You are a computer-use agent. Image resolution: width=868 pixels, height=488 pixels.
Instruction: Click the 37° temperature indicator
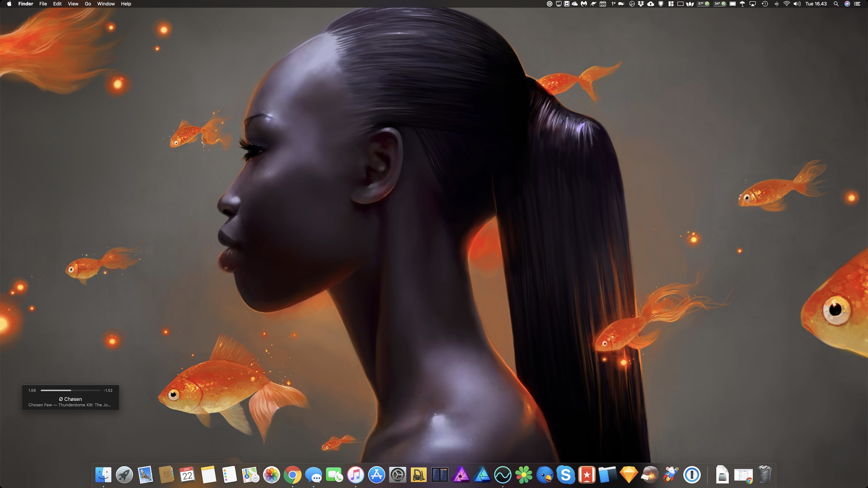pos(704,4)
